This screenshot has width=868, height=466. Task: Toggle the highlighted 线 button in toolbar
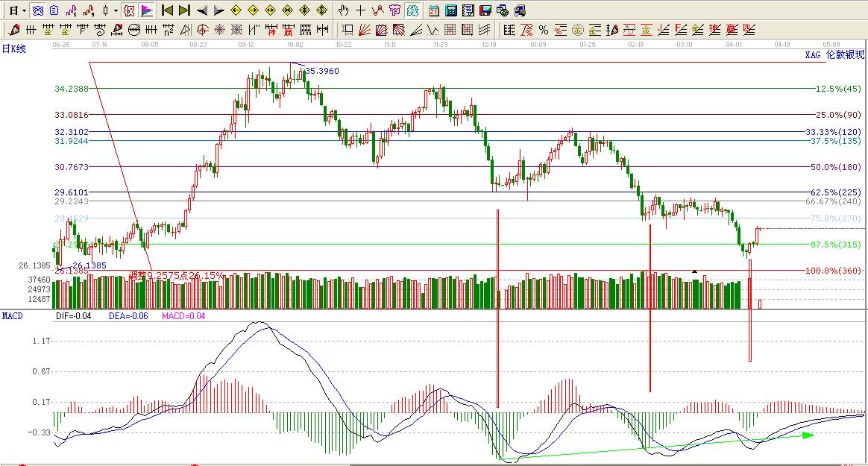tap(412, 10)
